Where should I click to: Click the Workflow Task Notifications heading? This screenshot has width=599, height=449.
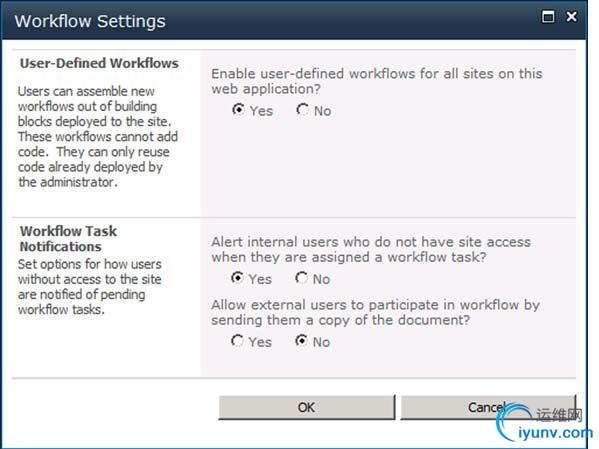(x=68, y=239)
